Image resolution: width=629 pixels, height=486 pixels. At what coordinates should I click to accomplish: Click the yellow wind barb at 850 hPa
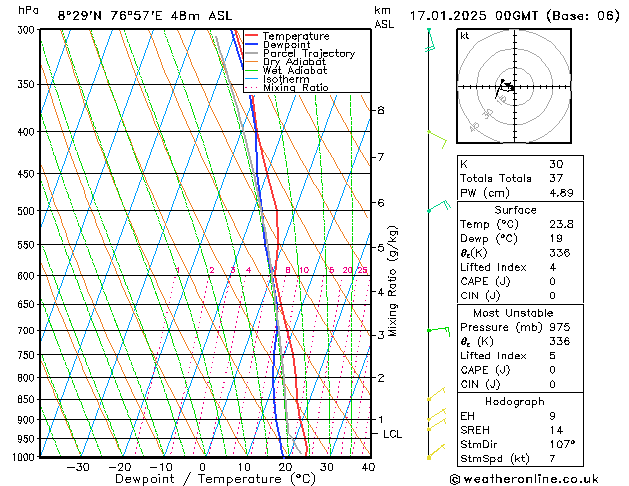[436, 394]
